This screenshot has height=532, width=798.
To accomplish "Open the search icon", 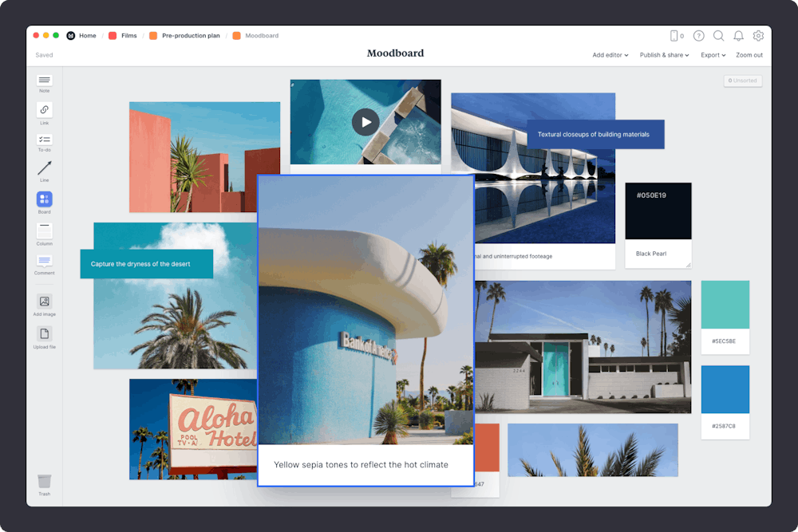I will pyautogui.click(x=718, y=36).
